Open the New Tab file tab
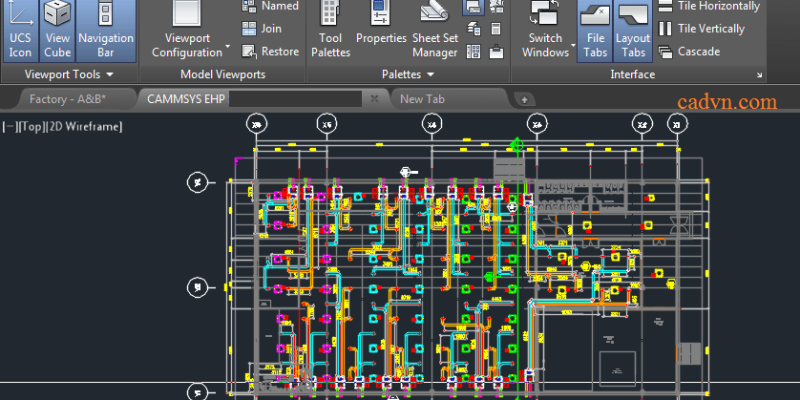 [x=449, y=99]
